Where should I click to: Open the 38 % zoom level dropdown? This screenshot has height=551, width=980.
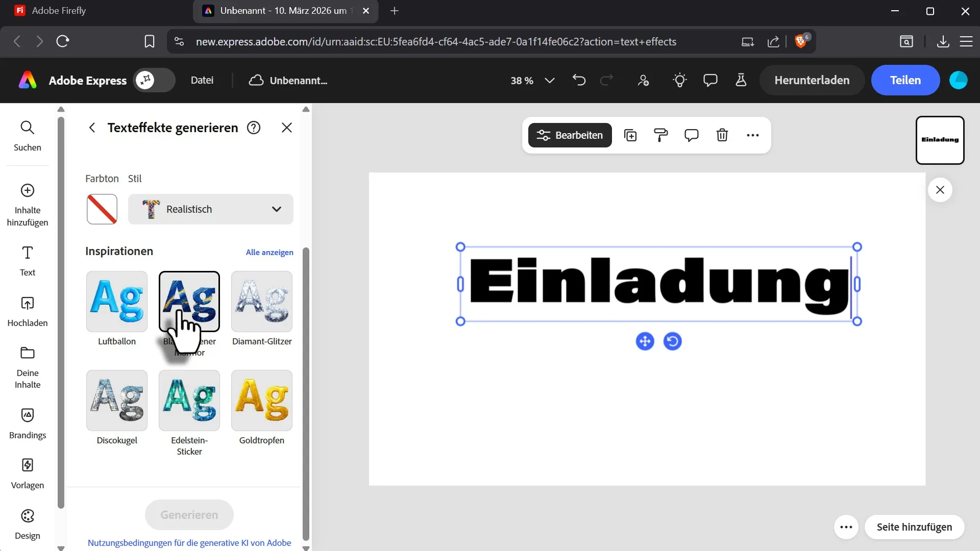point(532,81)
